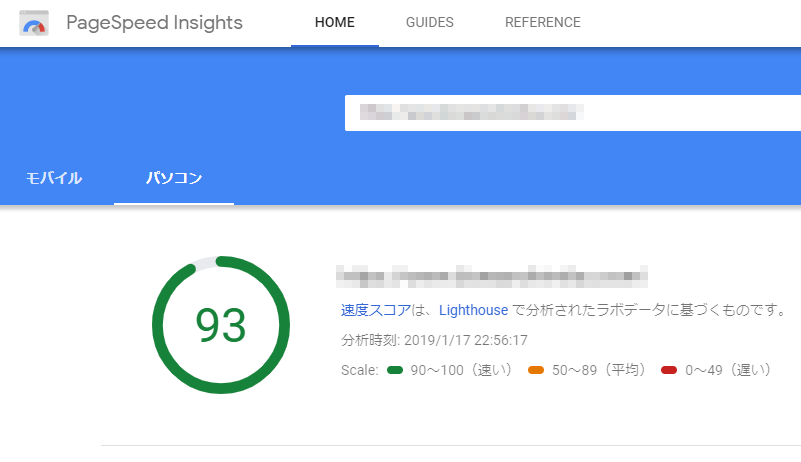Switch to the GUIDES tab

tap(430, 23)
